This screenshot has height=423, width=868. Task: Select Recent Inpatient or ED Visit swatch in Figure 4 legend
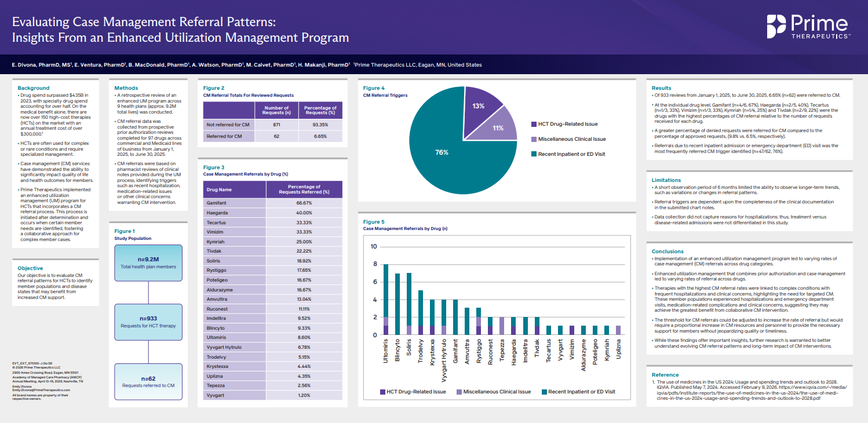pos(533,154)
